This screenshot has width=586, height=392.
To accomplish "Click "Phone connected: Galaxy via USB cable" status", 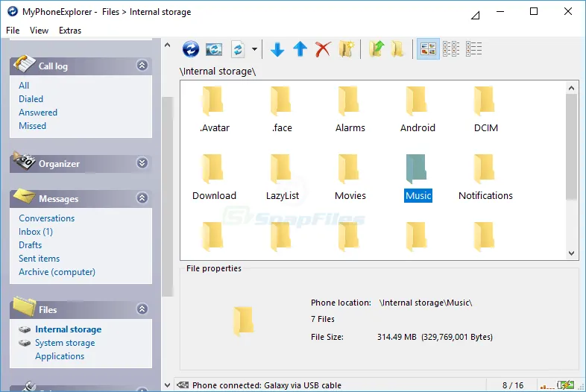I will coord(267,385).
